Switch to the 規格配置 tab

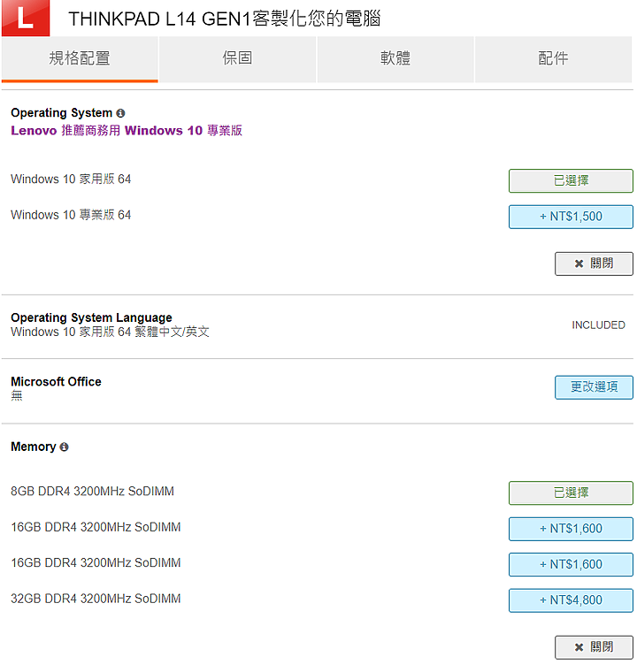(x=80, y=58)
